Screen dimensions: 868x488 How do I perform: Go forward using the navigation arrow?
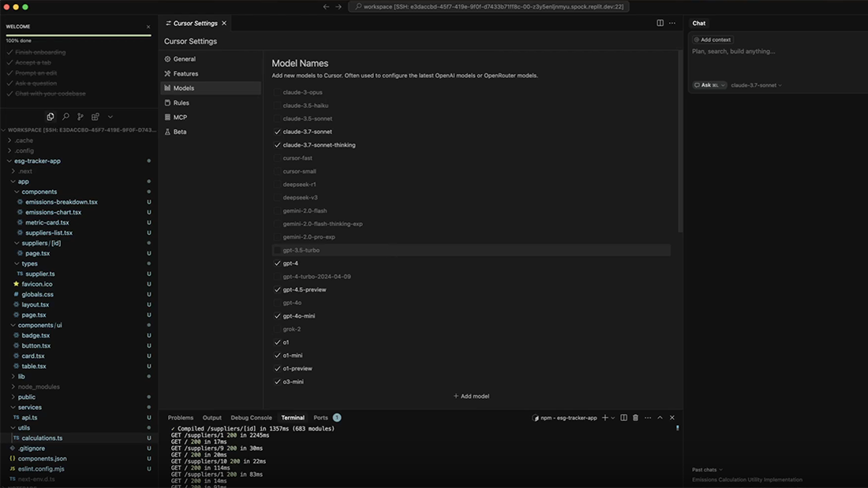pyautogui.click(x=339, y=6)
